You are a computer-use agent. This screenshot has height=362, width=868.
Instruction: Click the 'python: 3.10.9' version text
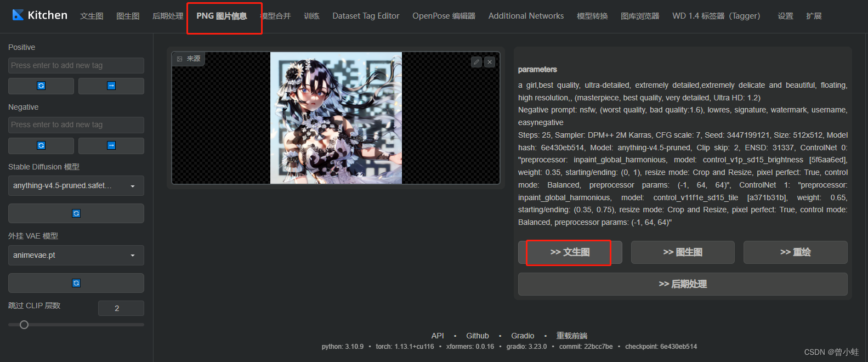coord(343,347)
